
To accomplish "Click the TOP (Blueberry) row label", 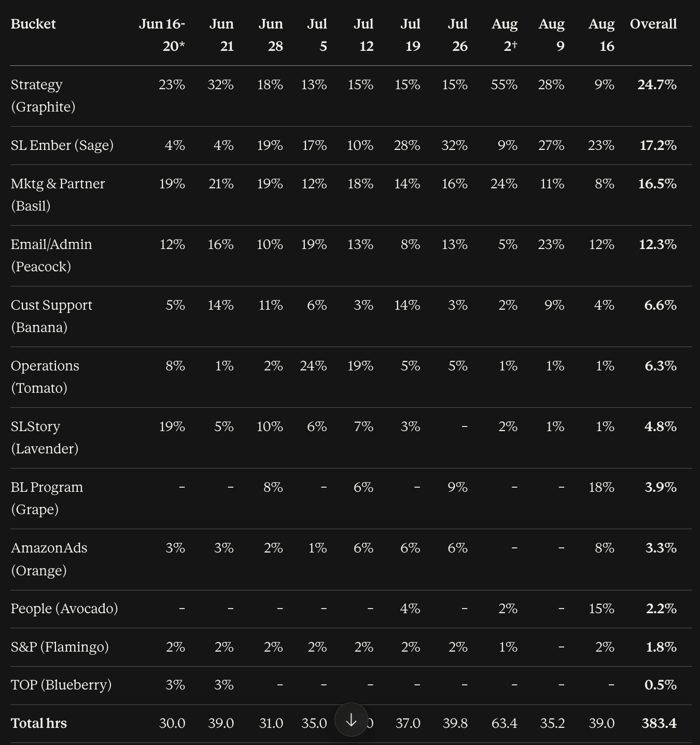I will (x=61, y=685).
